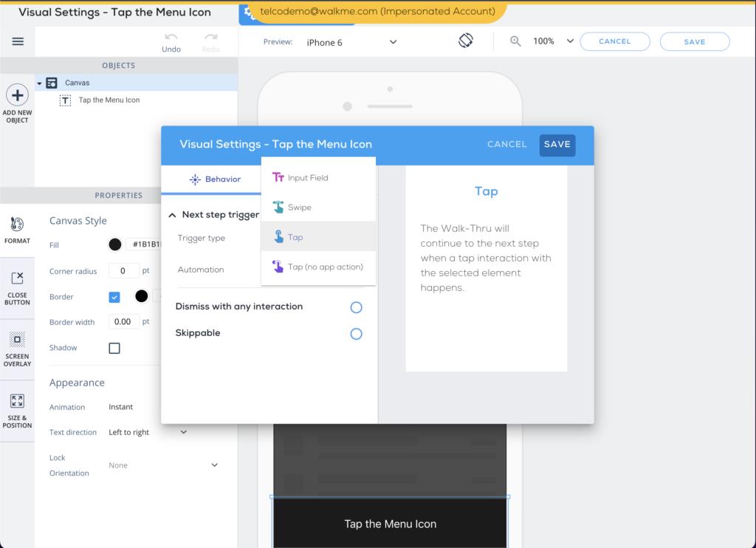Click the zoom magnifier icon
The height and width of the screenshot is (548, 756).
click(516, 41)
